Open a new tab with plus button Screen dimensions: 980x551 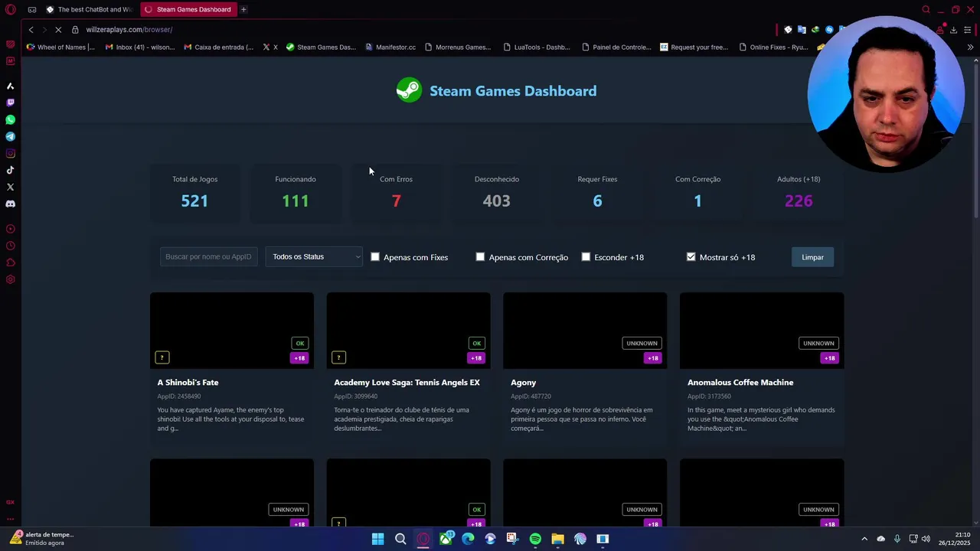pyautogui.click(x=243, y=9)
